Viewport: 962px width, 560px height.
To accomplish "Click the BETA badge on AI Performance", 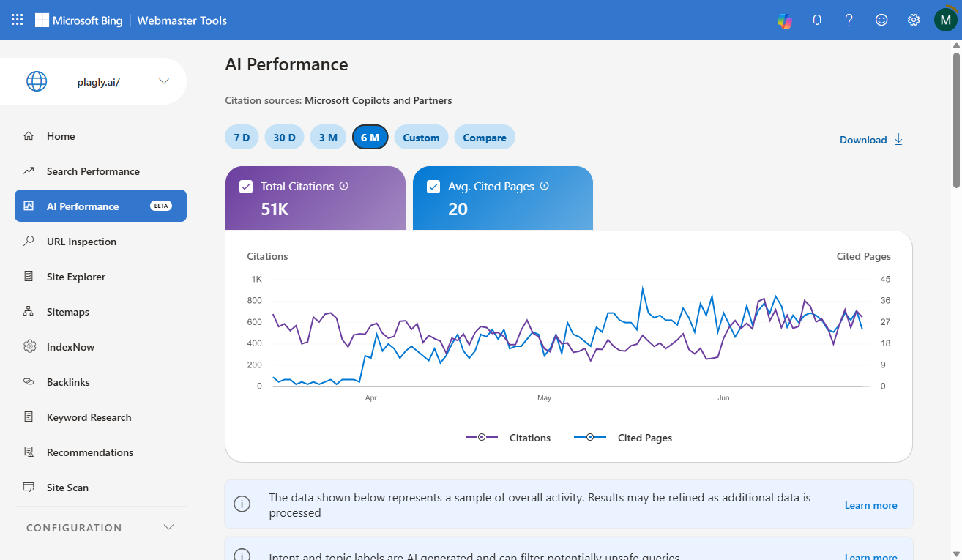I will [x=160, y=206].
